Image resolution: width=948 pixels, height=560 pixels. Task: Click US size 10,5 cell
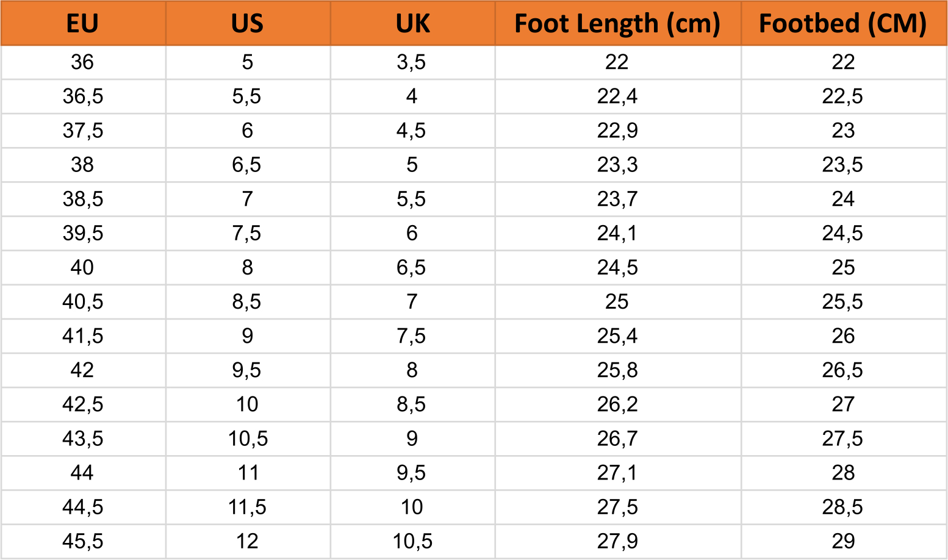[248, 439]
